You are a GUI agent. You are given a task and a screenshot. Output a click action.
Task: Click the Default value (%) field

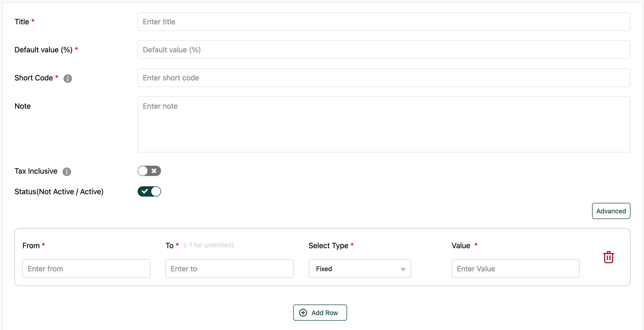pos(384,50)
